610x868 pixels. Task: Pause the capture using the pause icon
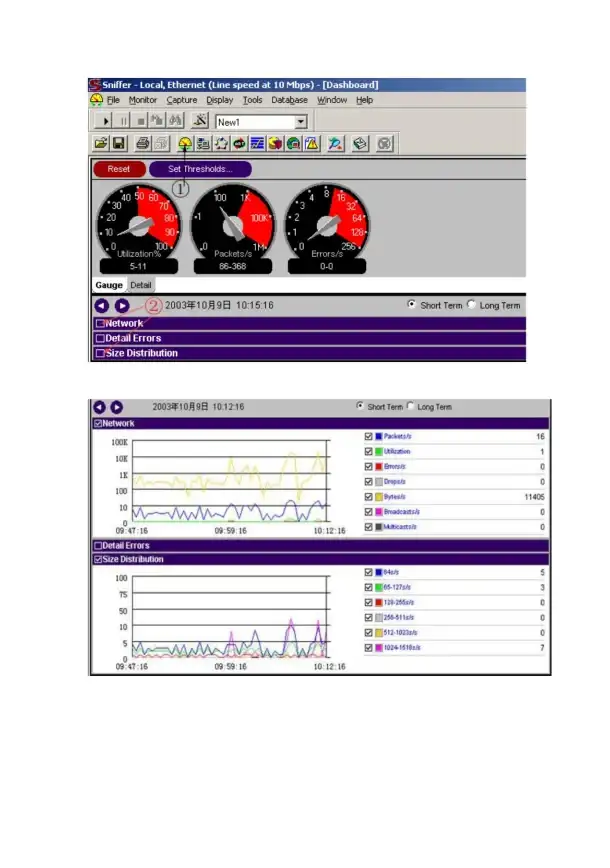pos(123,121)
